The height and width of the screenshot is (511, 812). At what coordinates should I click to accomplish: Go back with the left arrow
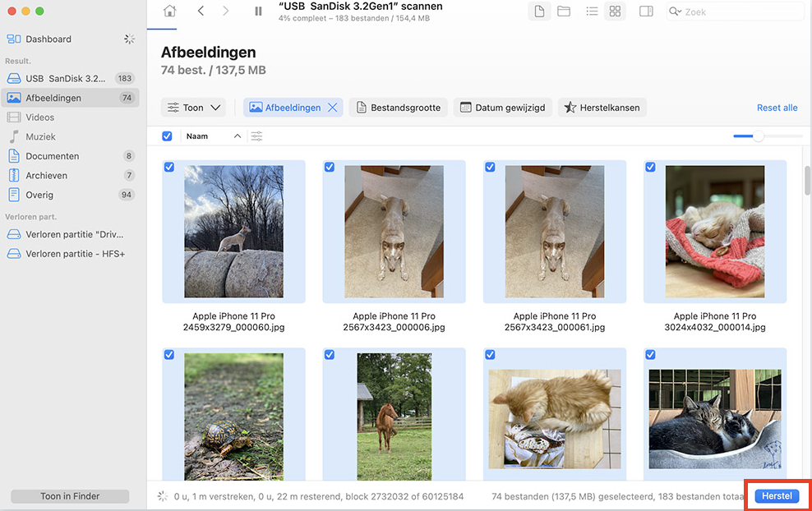[x=201, y=12]
